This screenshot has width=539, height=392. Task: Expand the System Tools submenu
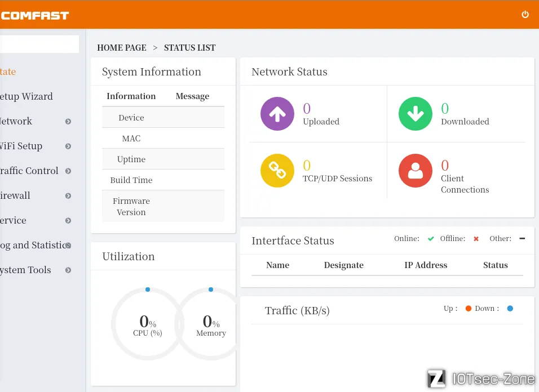68,270
